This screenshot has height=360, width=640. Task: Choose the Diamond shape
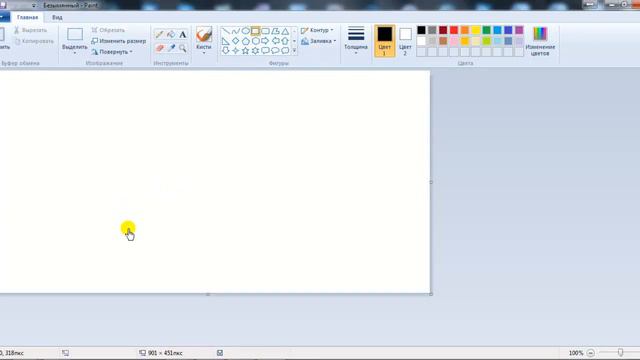236,41
